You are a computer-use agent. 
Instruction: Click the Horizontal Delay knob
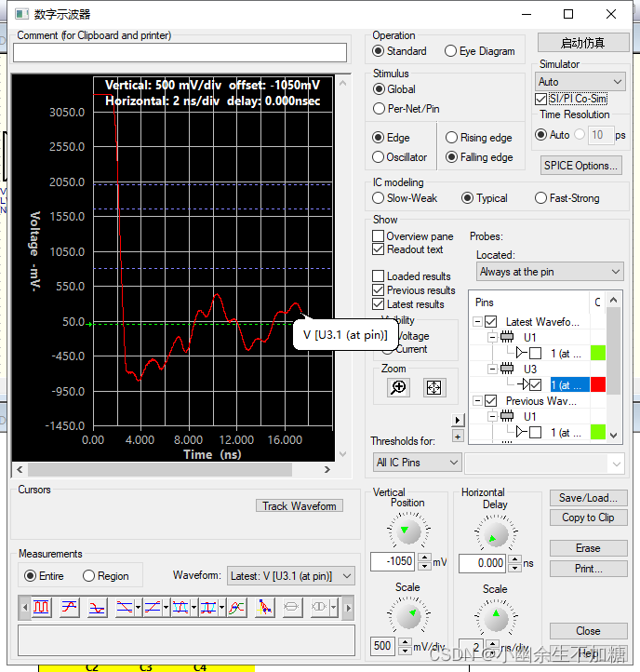click(495, 533)
